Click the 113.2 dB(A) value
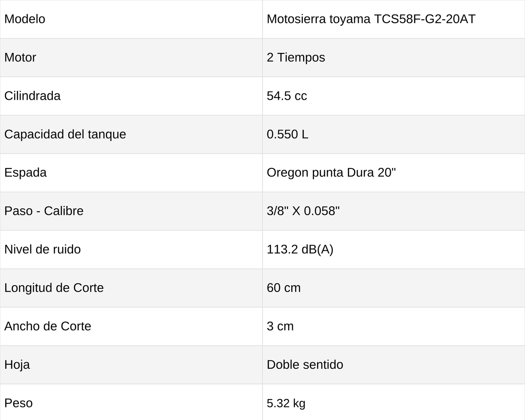Viewport: 525px width, 420px height. pyautogui.click(x=300, y=249)
